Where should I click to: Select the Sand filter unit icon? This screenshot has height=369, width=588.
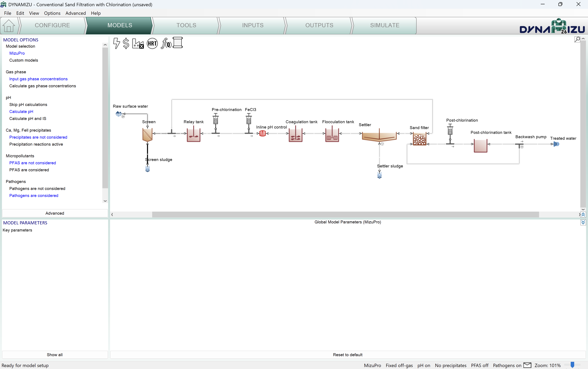pyautogui.click(x=419, y=139)
